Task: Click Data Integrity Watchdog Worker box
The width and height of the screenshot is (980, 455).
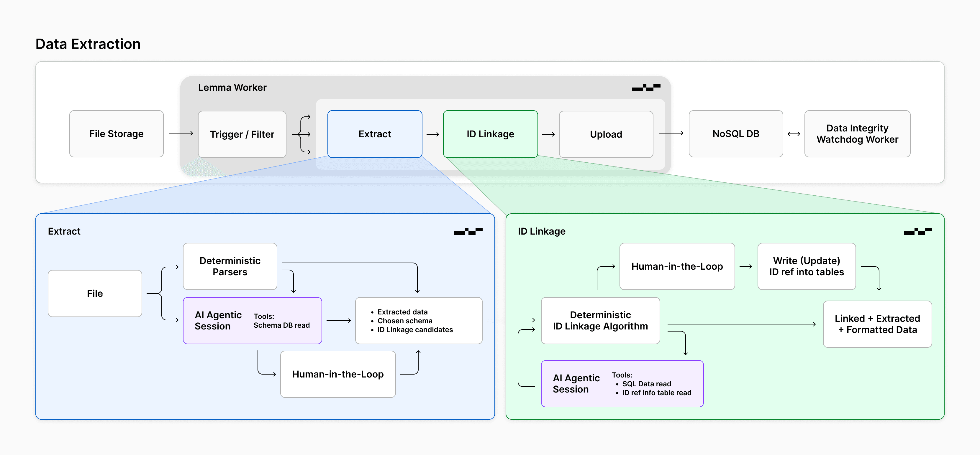Action: pos(858,134)
